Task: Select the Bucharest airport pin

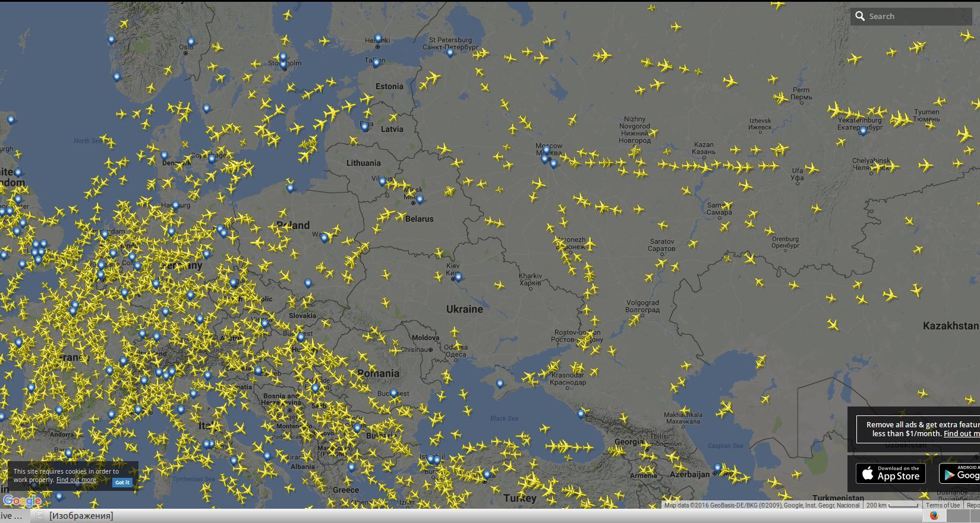Action: coord(393,393)
